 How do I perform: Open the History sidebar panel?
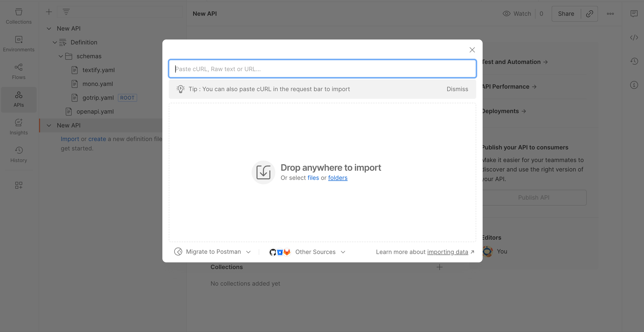(x=19, y=155)
